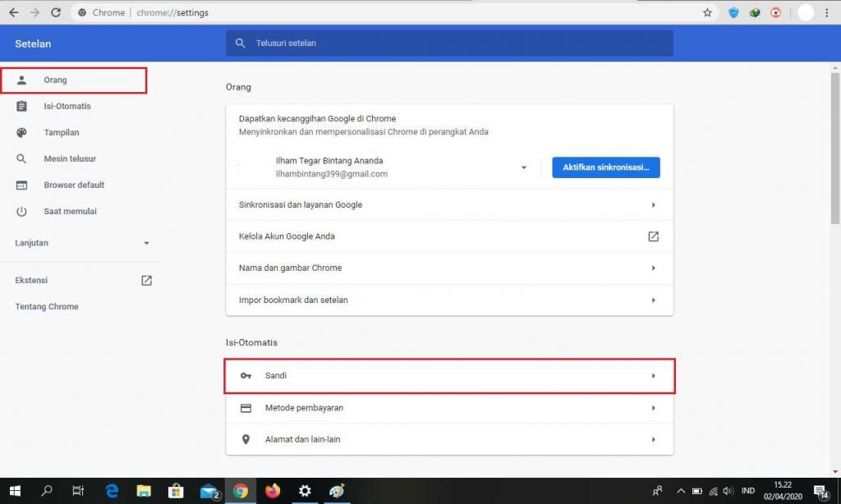Open the Windows Start menu
841x504 pixels.
click(x=15, y=491)
